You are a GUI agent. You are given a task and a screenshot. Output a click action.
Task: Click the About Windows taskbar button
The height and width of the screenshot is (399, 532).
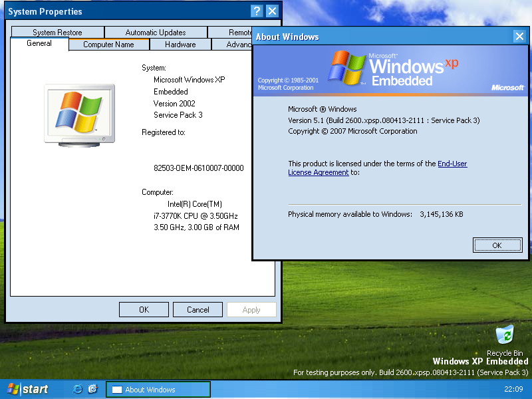[x=158, y=389]
